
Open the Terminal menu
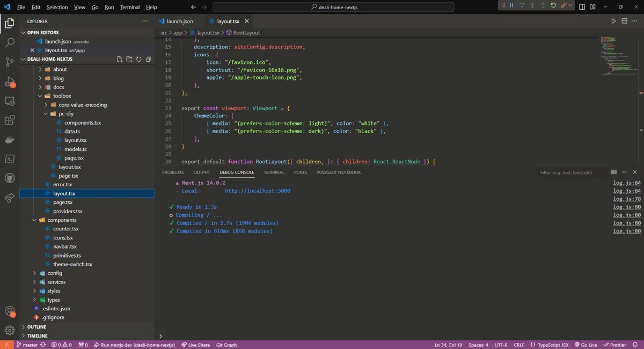[x=130, y=7]
